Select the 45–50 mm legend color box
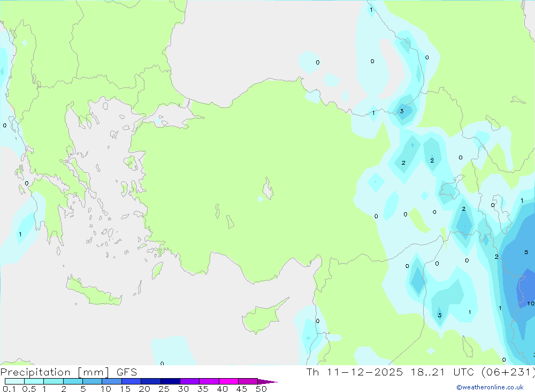Viewport: 535px width, 392px height. [248, 381]
